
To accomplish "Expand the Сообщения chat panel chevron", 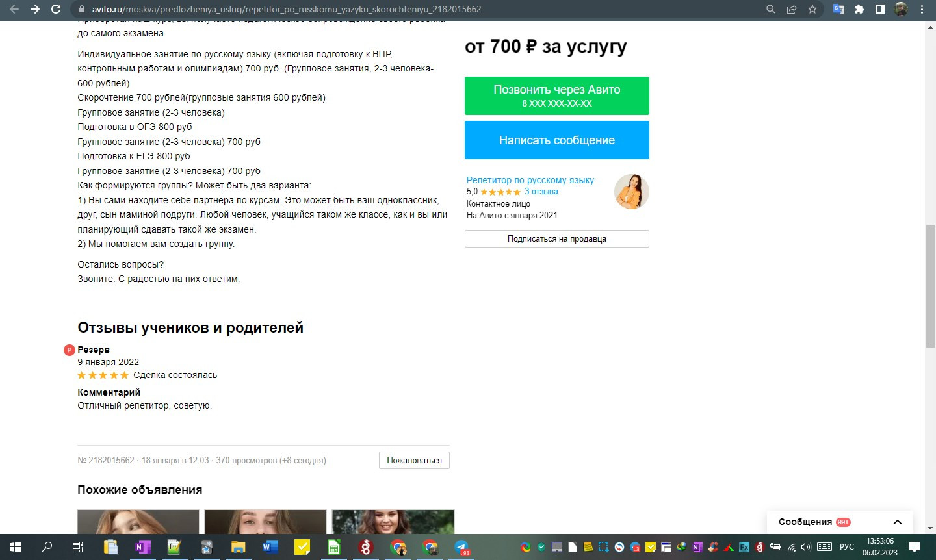I will (x=898, y=522).
